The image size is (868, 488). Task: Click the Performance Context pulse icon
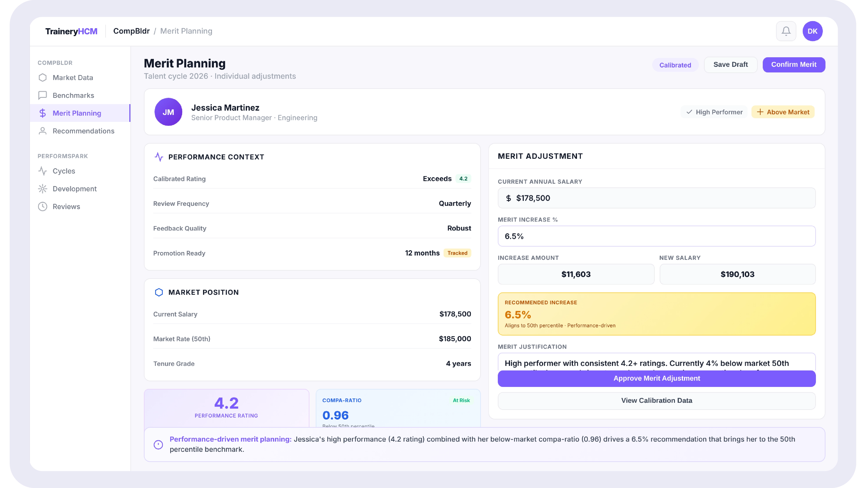coord(159,157)
